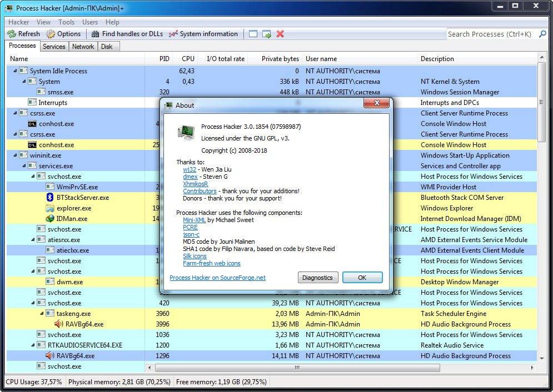Open System information graph window

point(203,34)
